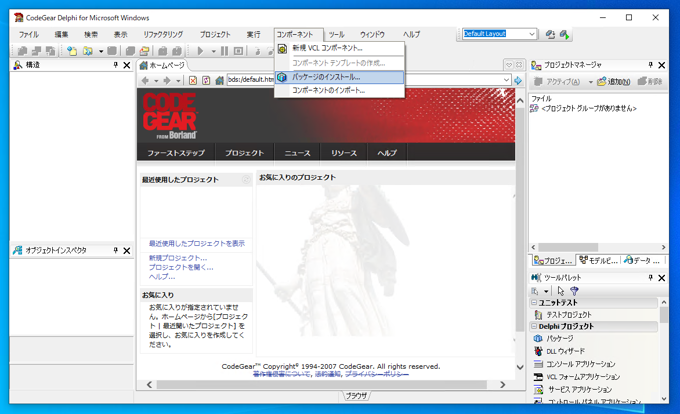Click the Open File with folder-arrow icon
The image size is (680, 414).
[144, 51]
